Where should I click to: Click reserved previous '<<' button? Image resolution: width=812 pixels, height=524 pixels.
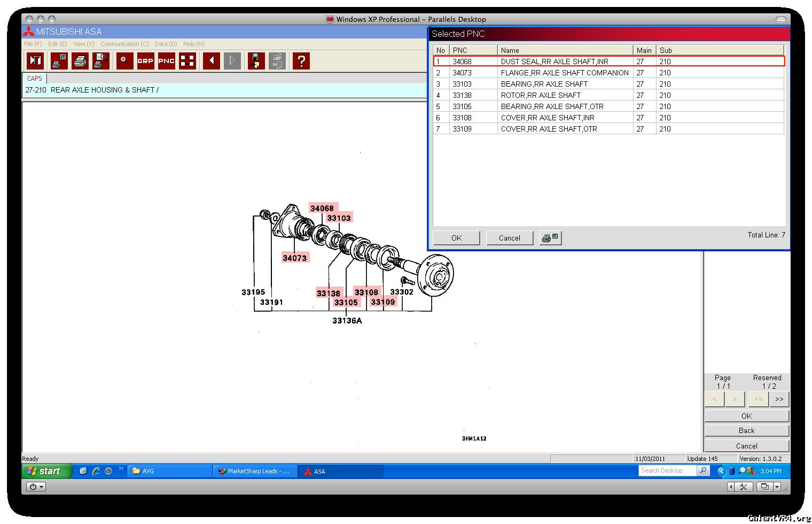pos(759,399)
